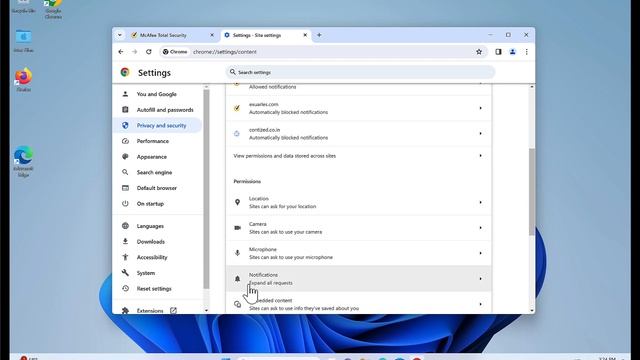The height and width of the screenshot is (360, 640).
Task: Click the Privacy and security shield icon
Action: coord(125,125)
